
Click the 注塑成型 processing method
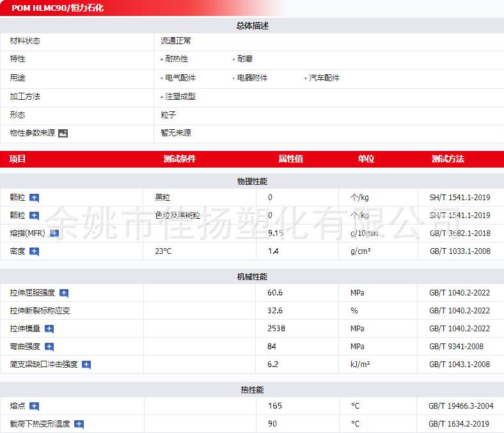pyautogui.click(x=180, y=97)
